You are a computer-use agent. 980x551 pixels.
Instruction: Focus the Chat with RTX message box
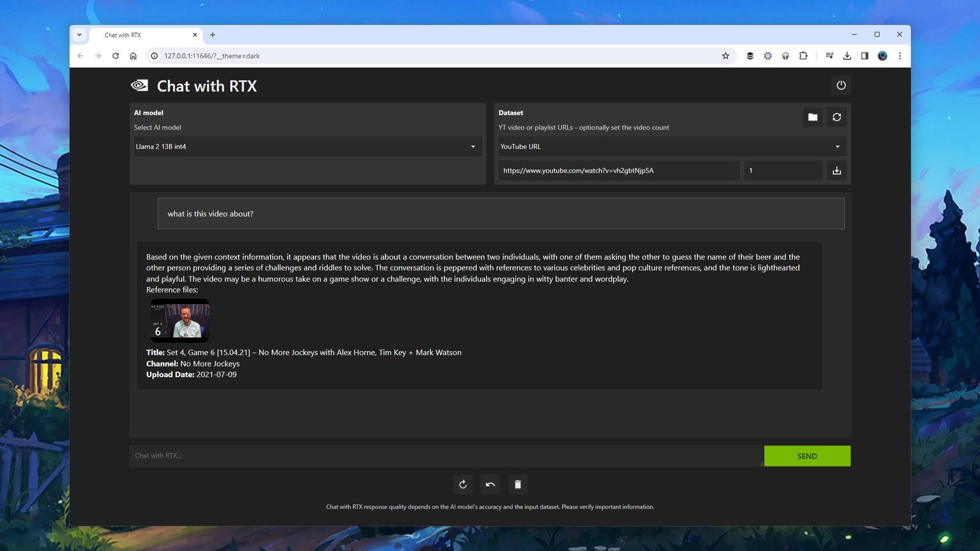447,456
